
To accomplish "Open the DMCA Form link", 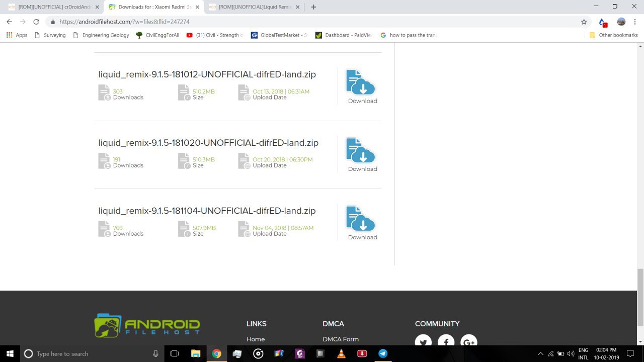I will point(341,339).
